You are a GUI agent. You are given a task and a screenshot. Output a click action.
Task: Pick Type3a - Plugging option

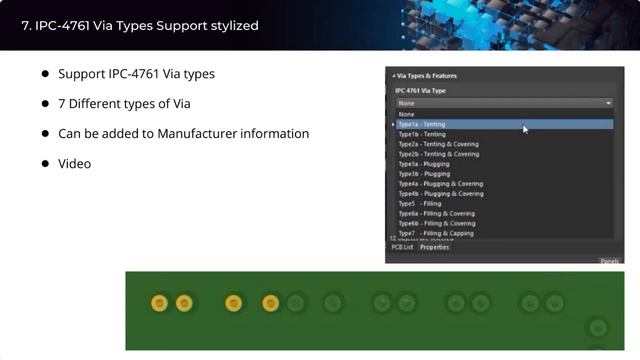tap(505, 164)
